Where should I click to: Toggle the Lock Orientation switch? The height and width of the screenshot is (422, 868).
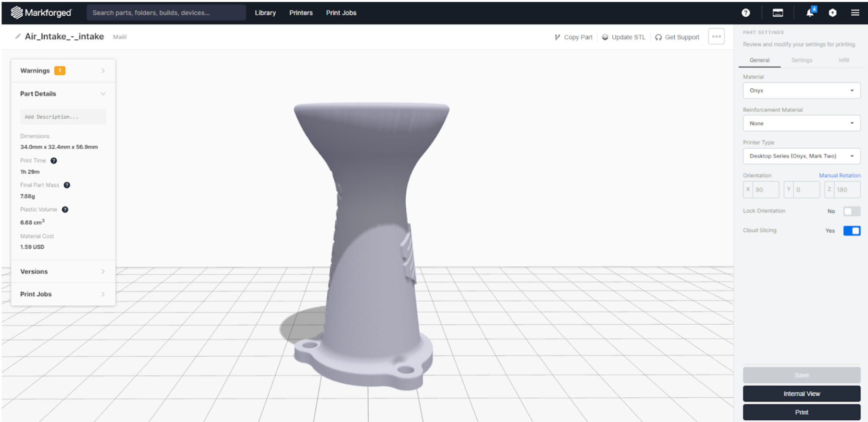852,211
